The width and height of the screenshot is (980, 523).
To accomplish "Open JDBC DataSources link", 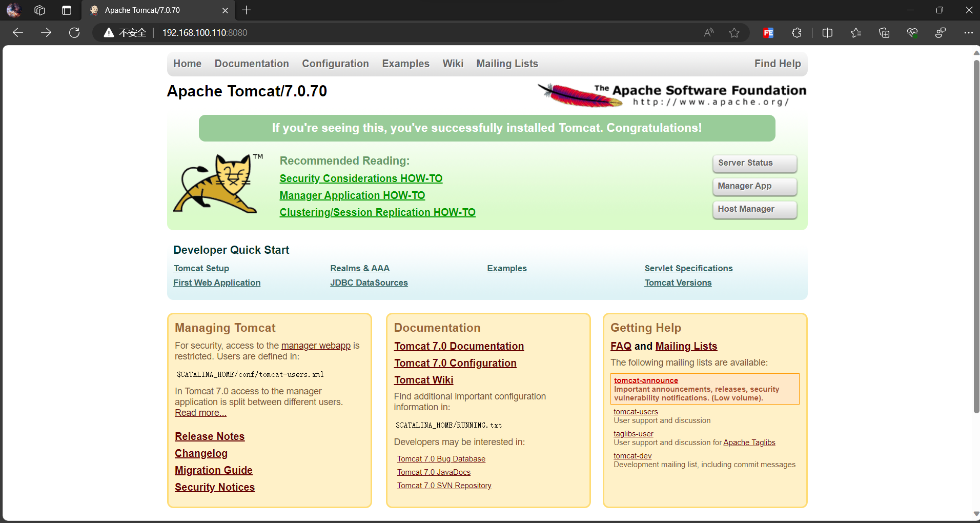I will coord(369,283).
